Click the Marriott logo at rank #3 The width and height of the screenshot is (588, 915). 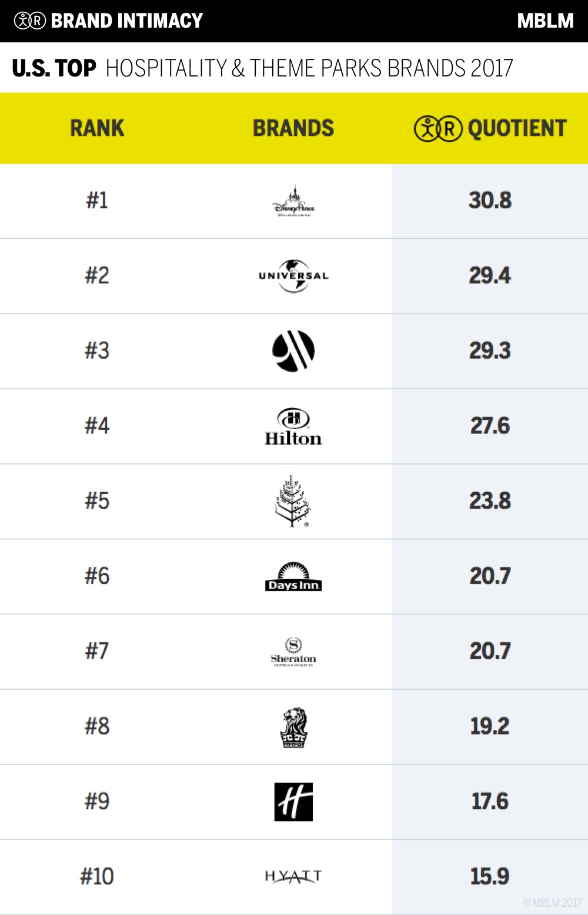tap(293, 351)
